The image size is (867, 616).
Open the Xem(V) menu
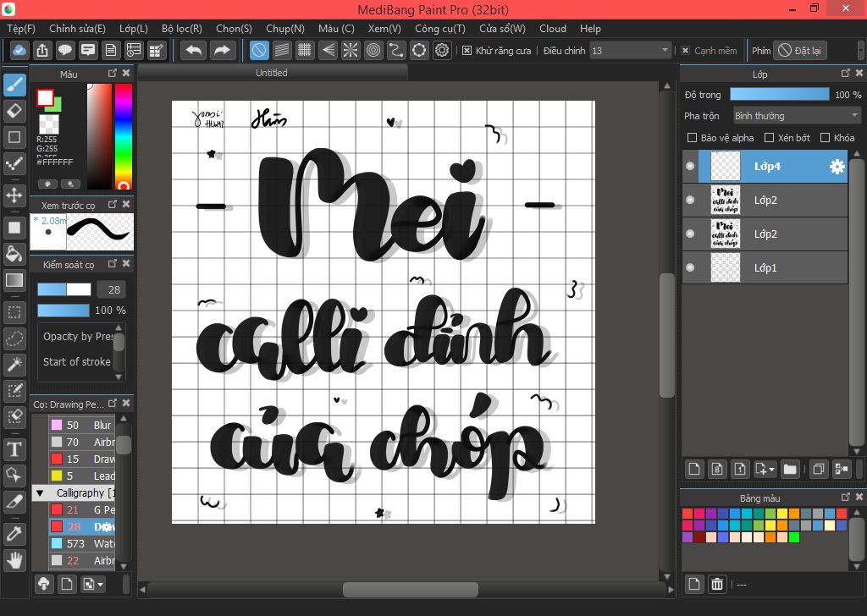click(384, 29)
